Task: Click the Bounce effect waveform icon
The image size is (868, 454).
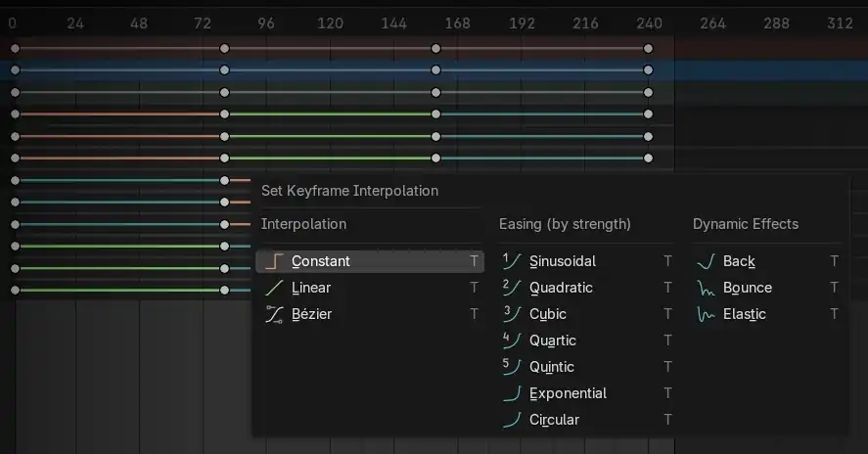Action: click(706, 288)
